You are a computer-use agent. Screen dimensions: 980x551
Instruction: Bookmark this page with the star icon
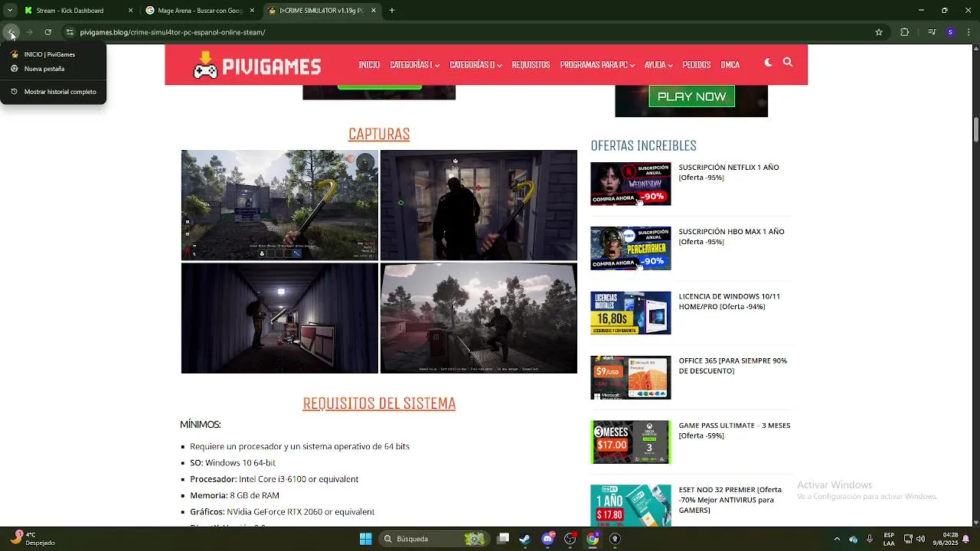point(879,32)
